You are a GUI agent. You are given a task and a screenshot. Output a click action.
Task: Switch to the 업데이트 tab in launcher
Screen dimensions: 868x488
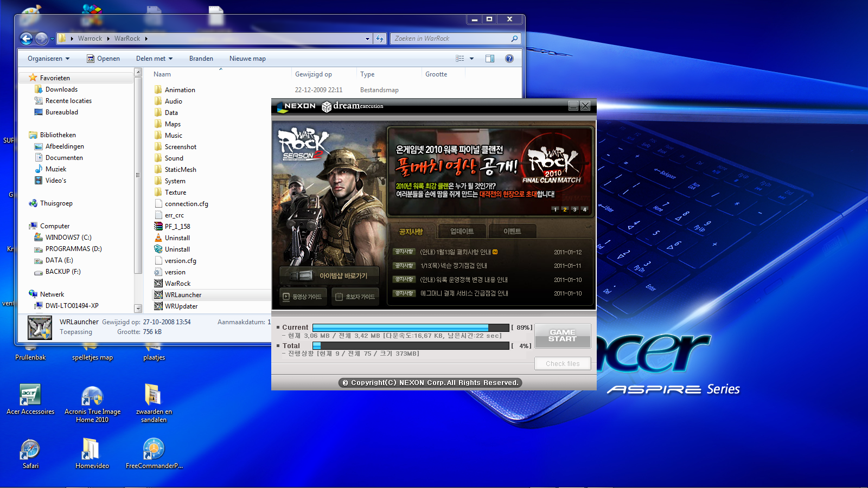point(462,232)
